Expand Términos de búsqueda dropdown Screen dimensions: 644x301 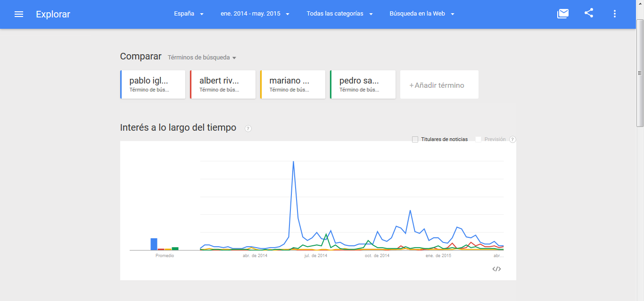(x=202, y=58)
